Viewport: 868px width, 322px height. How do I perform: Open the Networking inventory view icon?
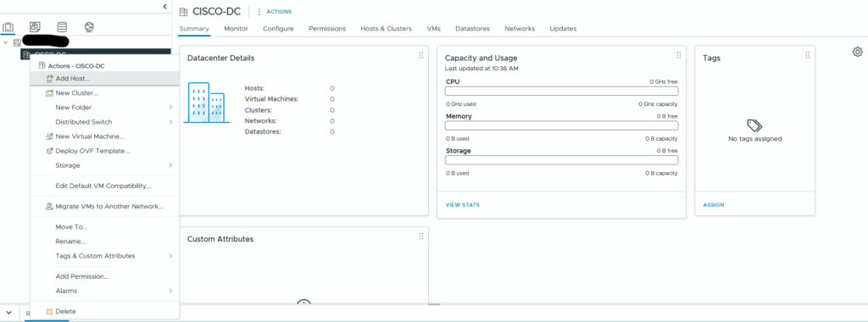(x=89, y=26)
